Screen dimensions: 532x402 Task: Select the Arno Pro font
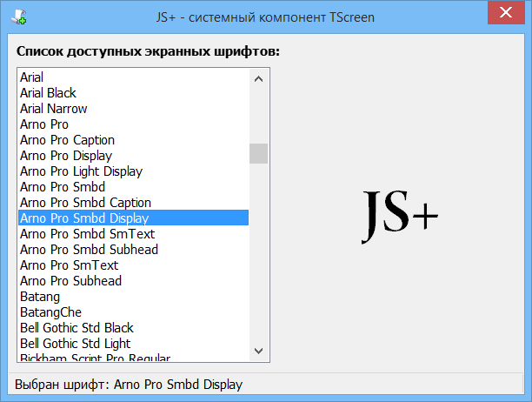(133, 124)
